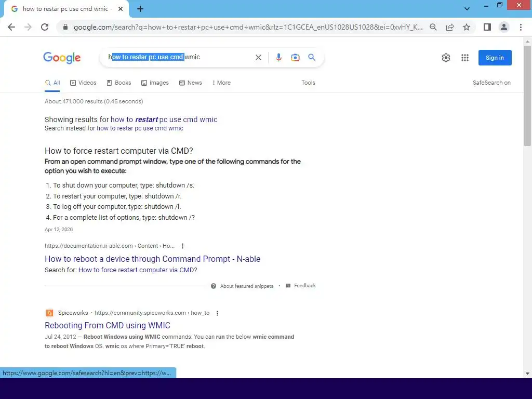Submit search with magnifier button
This screenshot has width=532, height=399.
click(312, 57)
